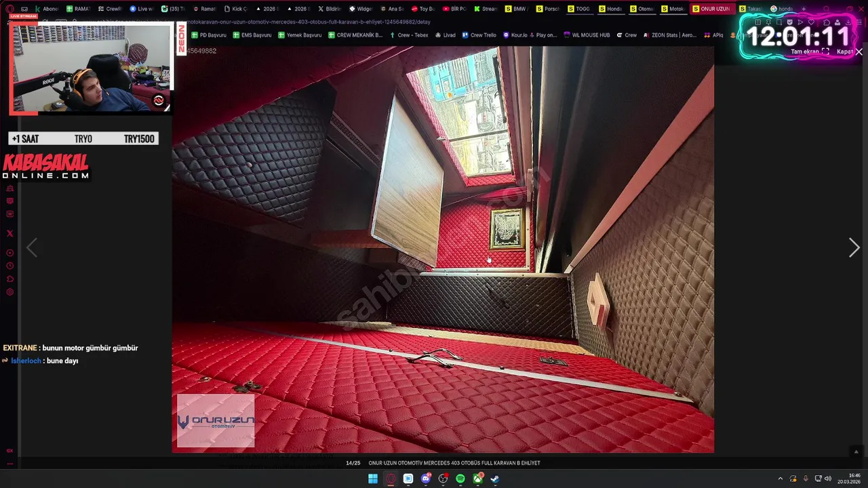Open ZEON Stats bookmark
This screenshot has height=488, width=868.
[670, 35]
